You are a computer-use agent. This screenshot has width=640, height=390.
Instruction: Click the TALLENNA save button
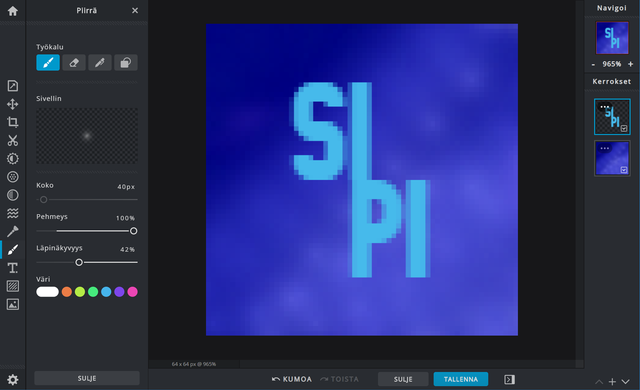[x=461, y=379]
